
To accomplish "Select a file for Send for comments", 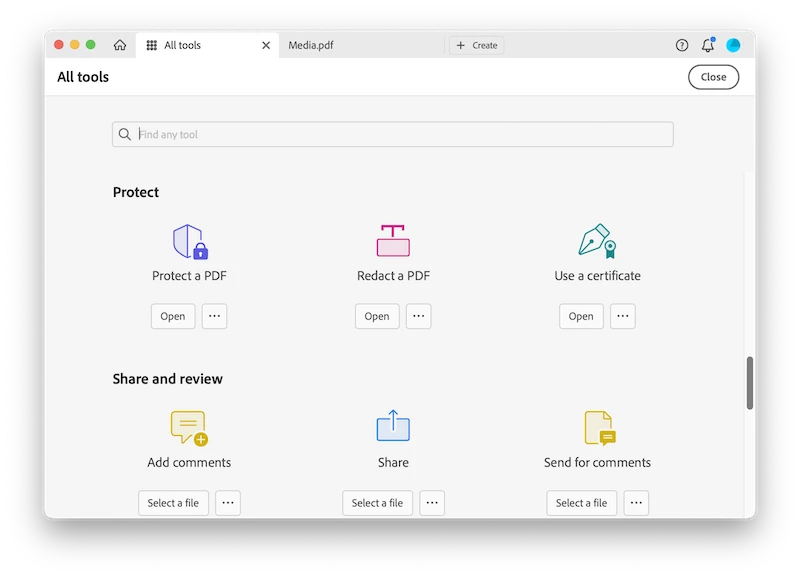I will tap(582, 503).
